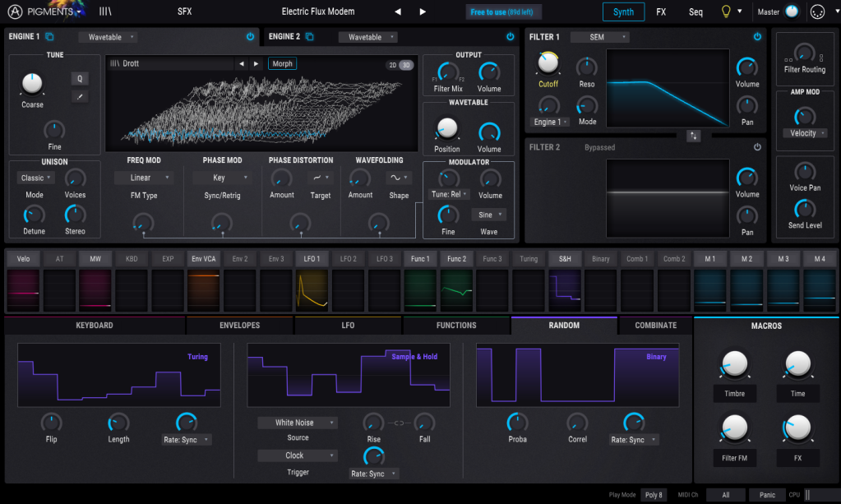The image size is (841, 504).
Task: Go to previous preset arrow
Action: 398,12
